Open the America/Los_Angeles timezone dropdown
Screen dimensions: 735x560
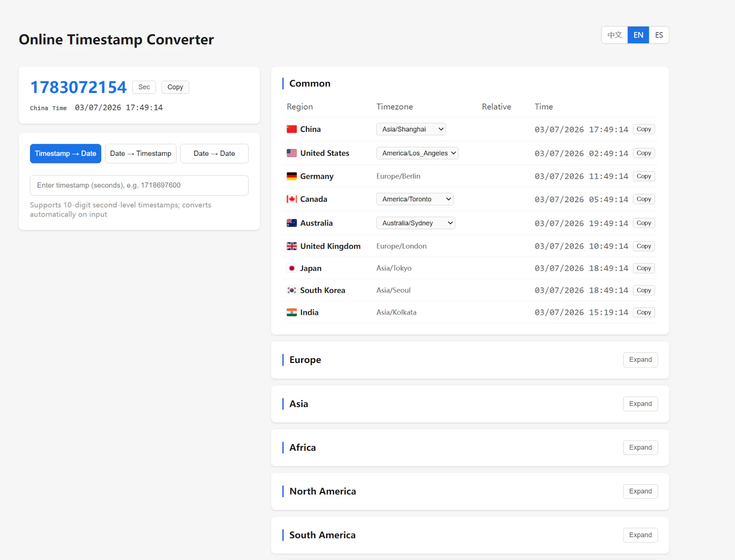(417, 153)
